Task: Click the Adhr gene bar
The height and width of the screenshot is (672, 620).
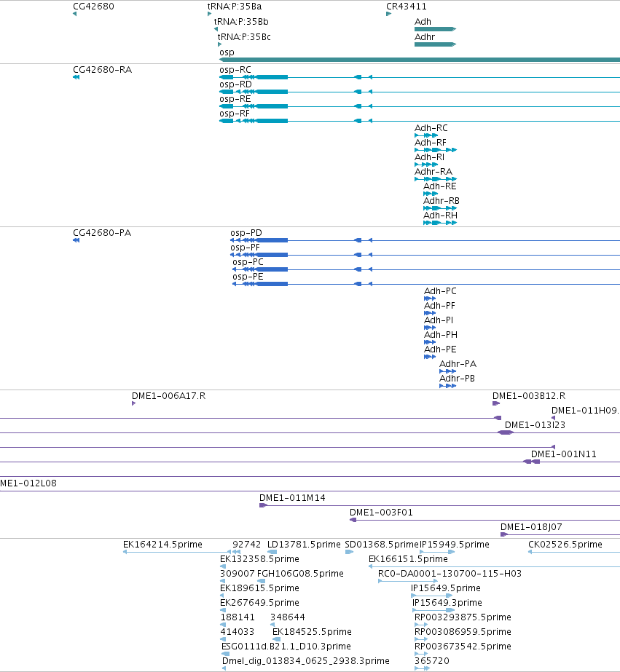Action: coord(435,44)
